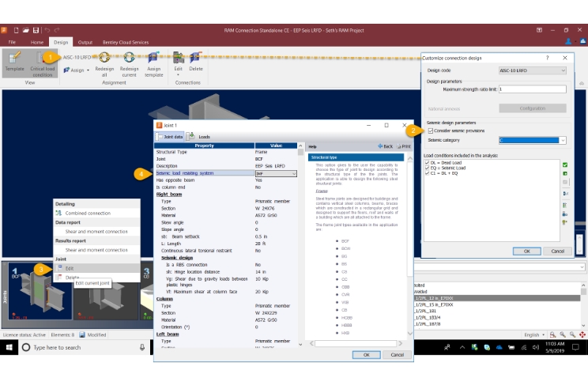
Task: Toggle DL = Dead Load checkbox
Action: click(x=427, y=163)
